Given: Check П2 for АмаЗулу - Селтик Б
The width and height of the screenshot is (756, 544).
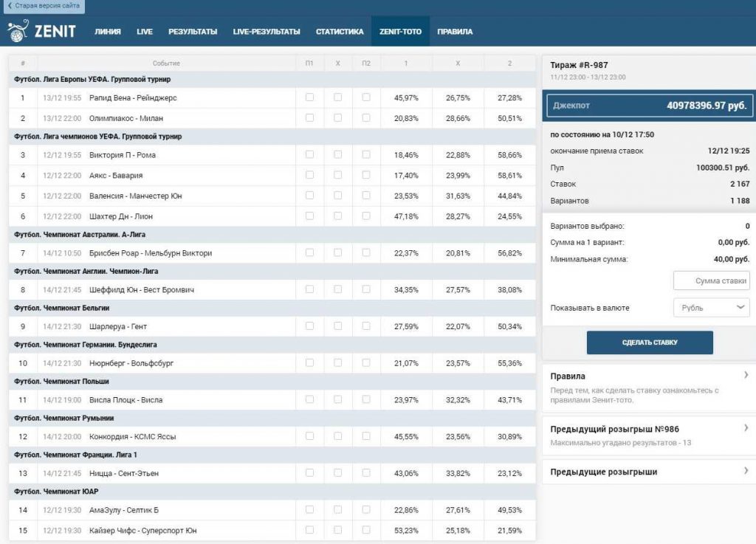Looking at the screenshot, I should [x=366, y=510].
